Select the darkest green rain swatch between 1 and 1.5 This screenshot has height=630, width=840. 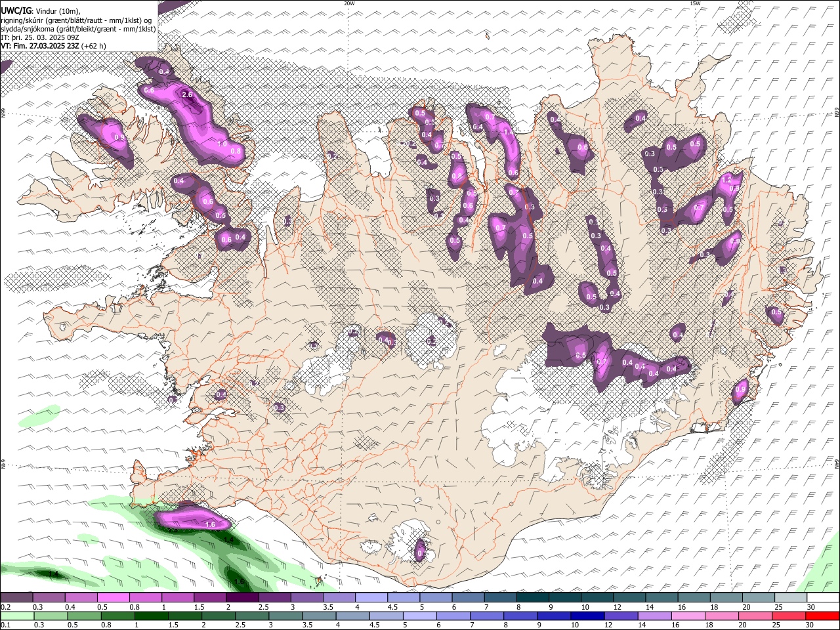click(151, 616)
